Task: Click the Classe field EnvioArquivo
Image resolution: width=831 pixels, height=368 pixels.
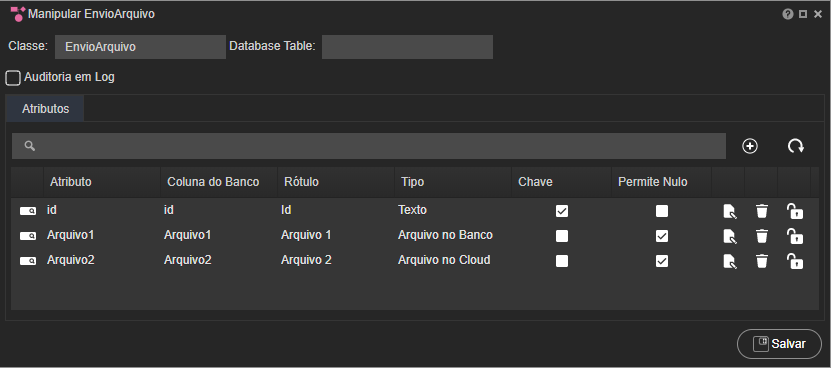Action: (x=140, y=47)
